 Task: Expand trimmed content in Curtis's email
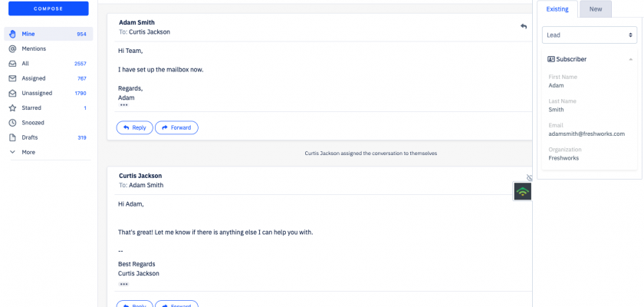pyautogui.click(x=123, y=284)
